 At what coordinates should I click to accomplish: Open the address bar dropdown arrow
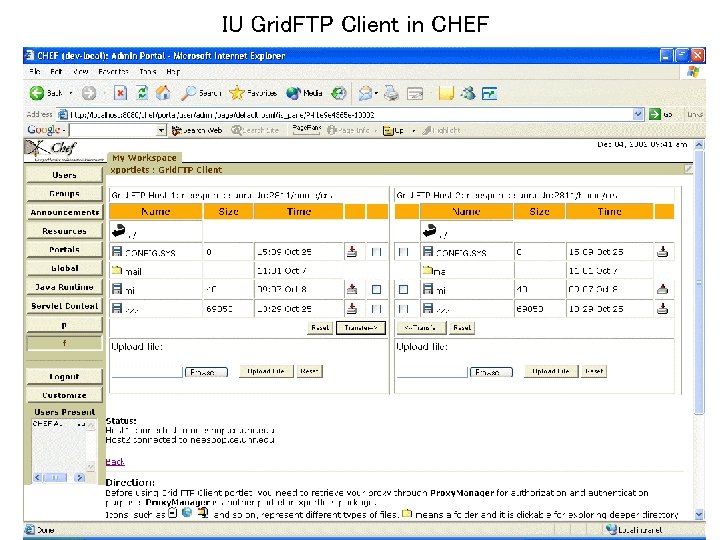coord(638,114)
